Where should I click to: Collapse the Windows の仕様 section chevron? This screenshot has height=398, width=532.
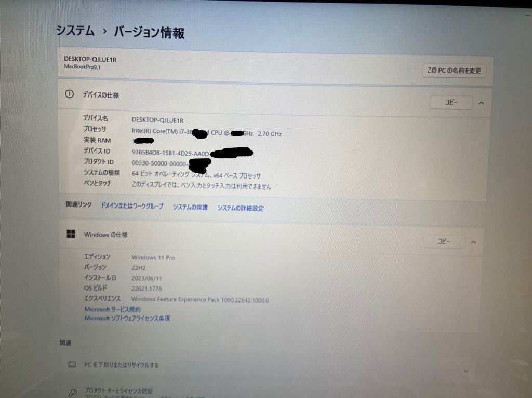click(473, 242)
